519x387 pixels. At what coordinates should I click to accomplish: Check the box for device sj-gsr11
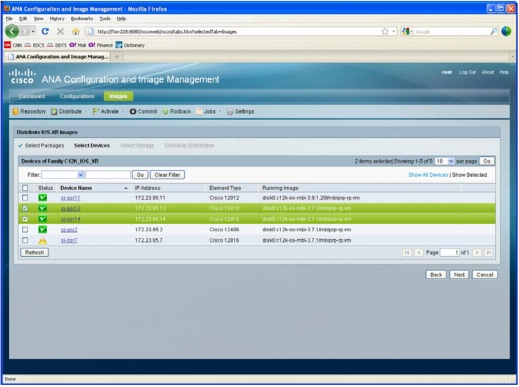coord(25,198)
